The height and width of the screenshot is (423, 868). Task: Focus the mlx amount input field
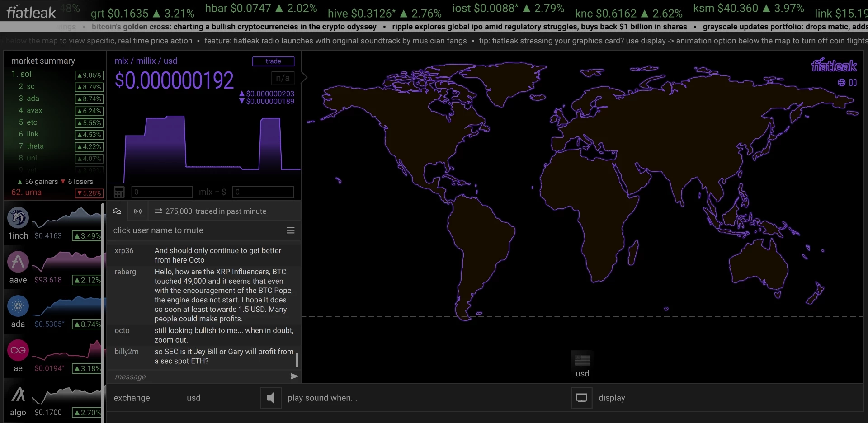click(162, 192)
